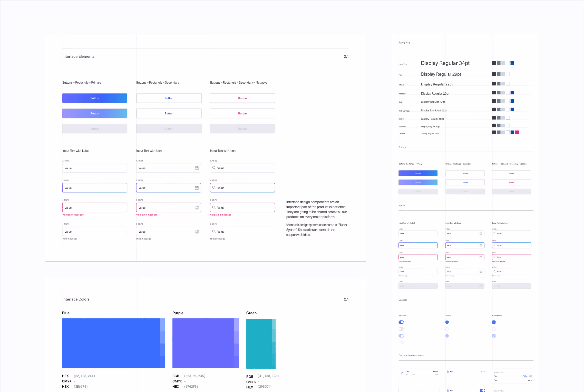Enable the off switch under Switches
The height and width of the screenshot is (392, 584).
click(401, 329)
